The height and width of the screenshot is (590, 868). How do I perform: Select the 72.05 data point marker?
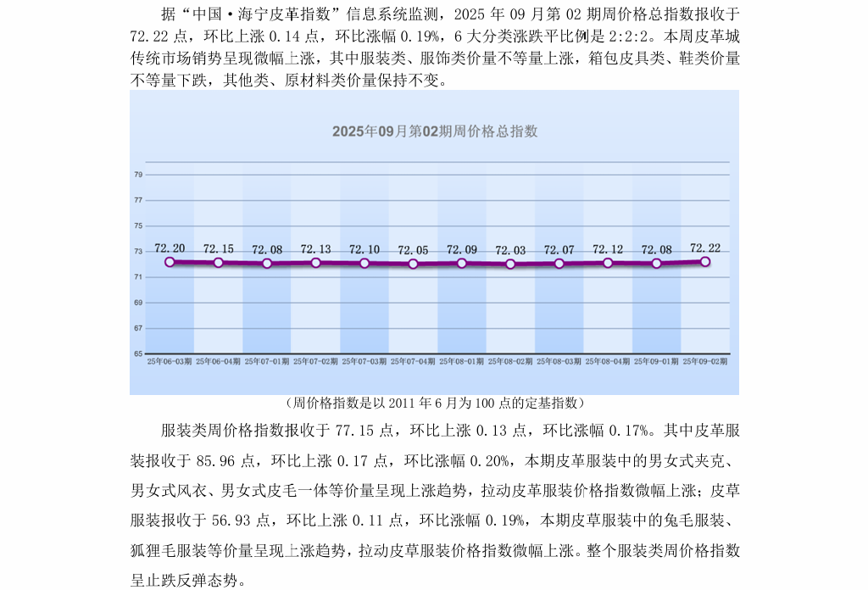(413, 264)
